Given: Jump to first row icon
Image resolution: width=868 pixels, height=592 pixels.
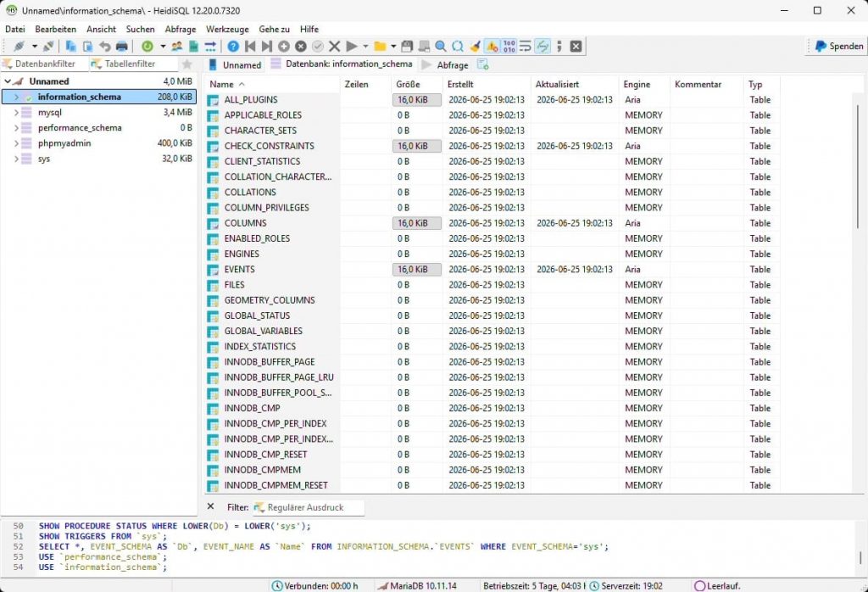Looking at the screenshot, I should (250, 47).
